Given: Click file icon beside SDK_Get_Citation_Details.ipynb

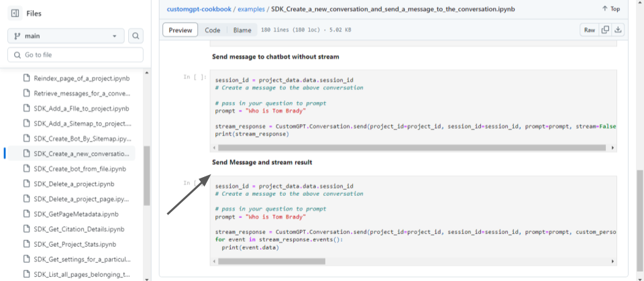Looking at the screenshot, I should 27,229.
